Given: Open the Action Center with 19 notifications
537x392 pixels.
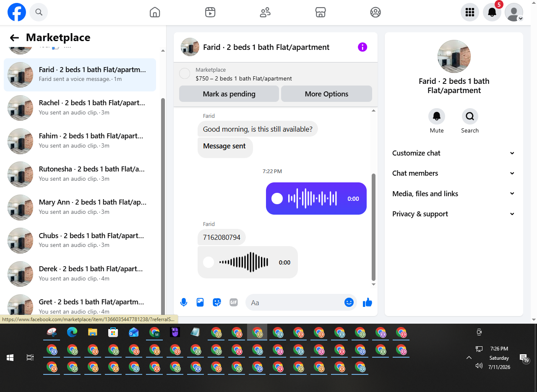Looking at the screenshot, I should click(x=524, y=358).
